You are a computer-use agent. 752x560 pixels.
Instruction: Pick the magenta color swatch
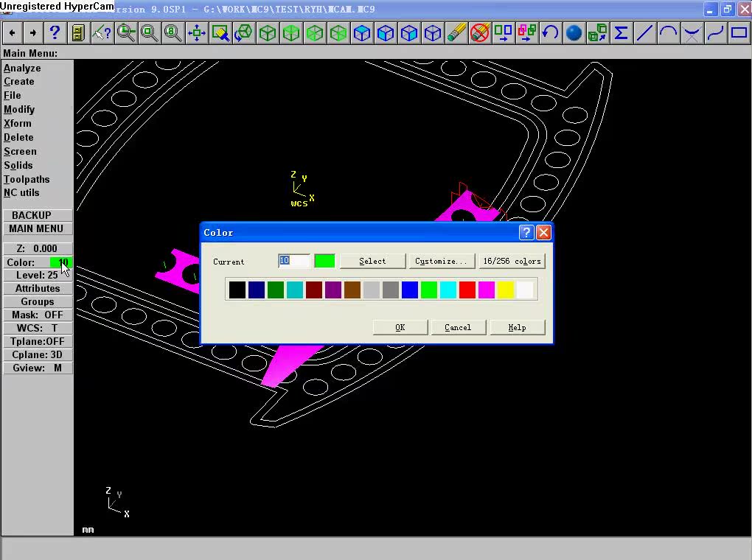point(487,290)
